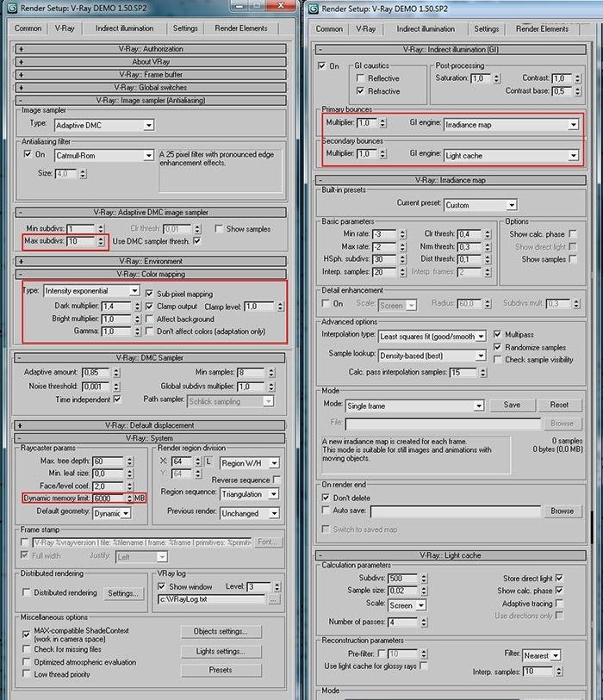Open the Irradiance map Mode dropdown
603x700 pixels.
click(x=415, y=406)
